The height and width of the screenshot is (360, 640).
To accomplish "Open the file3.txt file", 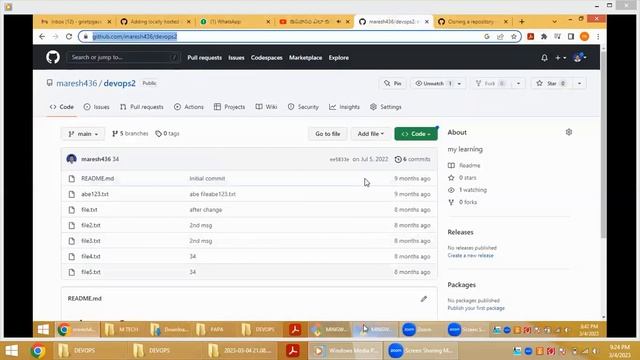I will (91, 241).
